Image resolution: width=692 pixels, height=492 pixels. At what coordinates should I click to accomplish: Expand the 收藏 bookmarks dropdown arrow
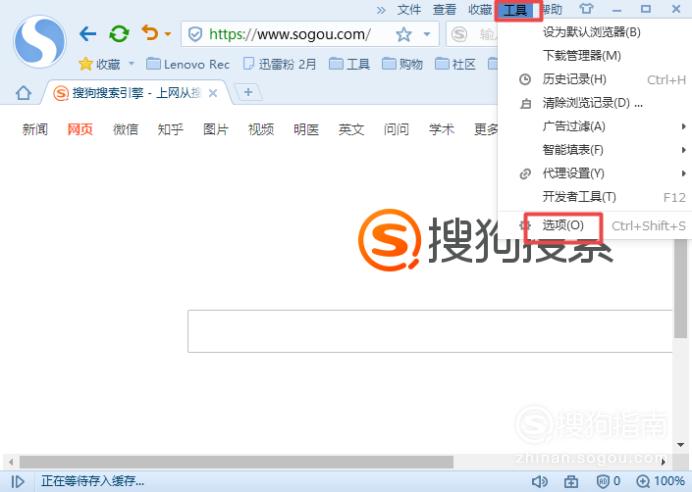(x=131, y=64)
